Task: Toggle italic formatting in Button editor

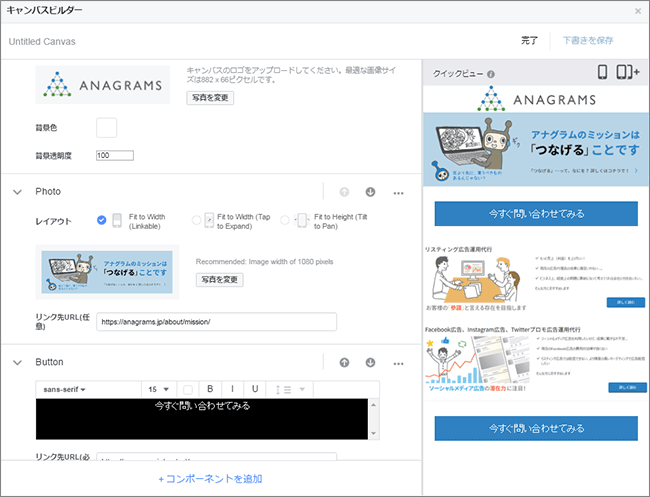Action: pos(232,389)
